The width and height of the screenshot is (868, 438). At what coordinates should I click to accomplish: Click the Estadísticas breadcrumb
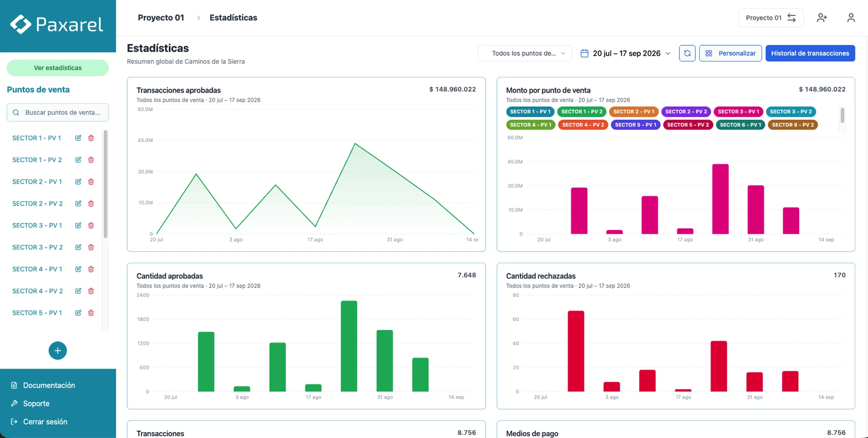(233, 18)
